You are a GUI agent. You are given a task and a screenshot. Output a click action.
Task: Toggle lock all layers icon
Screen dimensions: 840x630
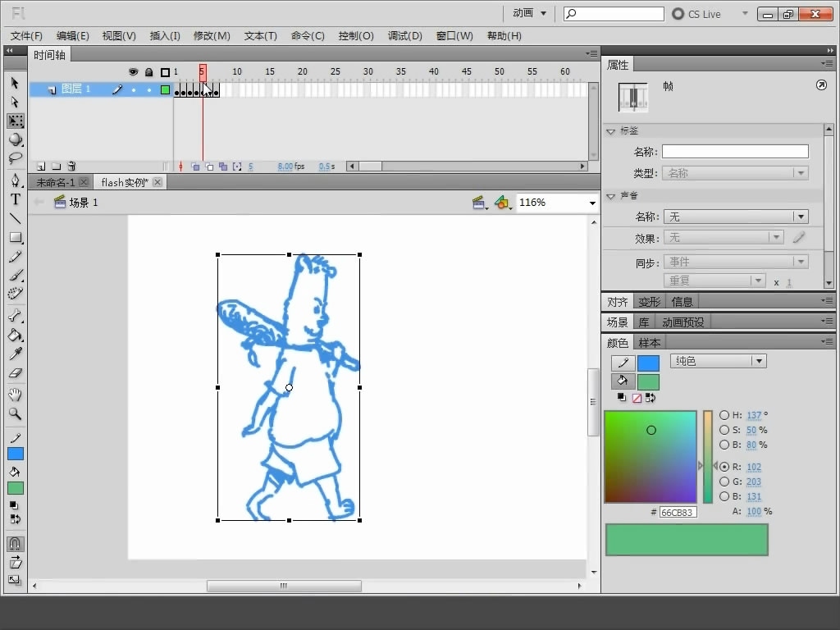(149, 72)
